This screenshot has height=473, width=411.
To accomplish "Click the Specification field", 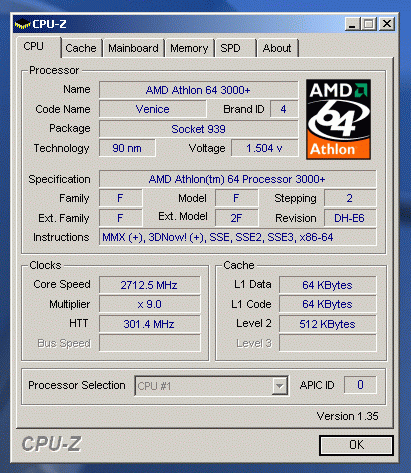I will [238, 179].
